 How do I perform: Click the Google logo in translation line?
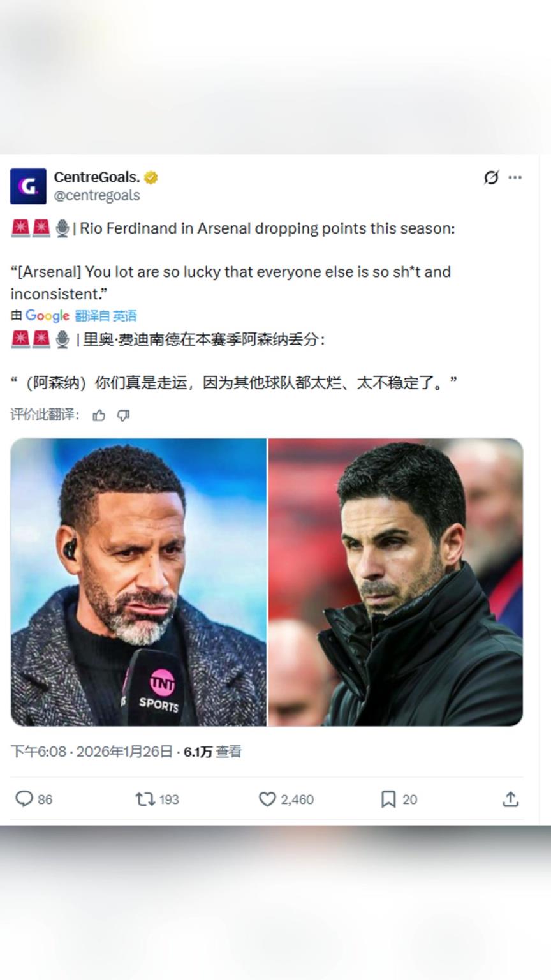47,315
